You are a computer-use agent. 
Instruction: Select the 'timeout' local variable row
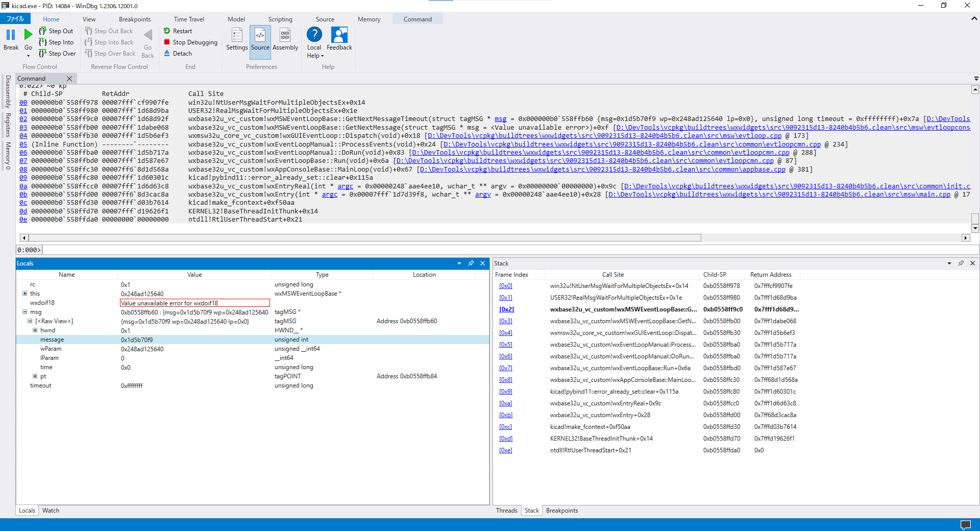pyautogui.click(x=253, y=385)
